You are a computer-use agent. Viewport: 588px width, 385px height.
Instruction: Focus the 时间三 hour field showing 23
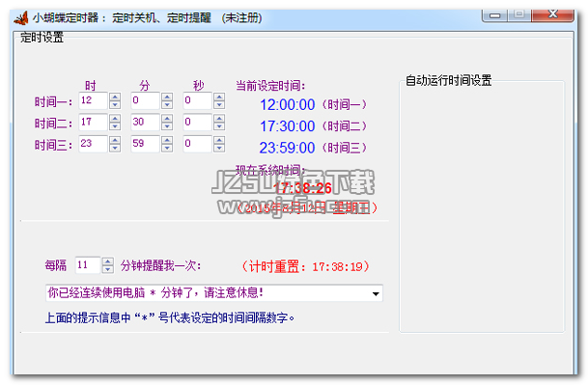[x=93, y=144]
